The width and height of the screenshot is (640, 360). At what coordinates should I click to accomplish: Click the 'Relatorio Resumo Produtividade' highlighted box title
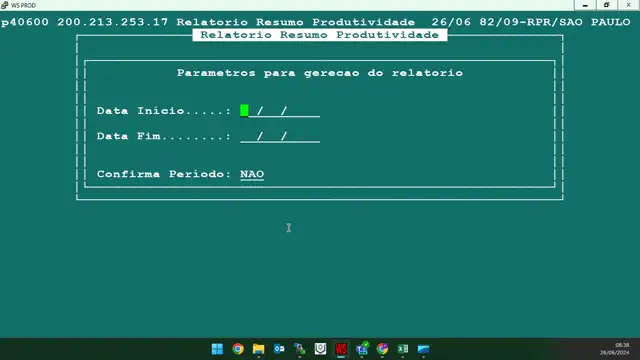pos(320,35)
